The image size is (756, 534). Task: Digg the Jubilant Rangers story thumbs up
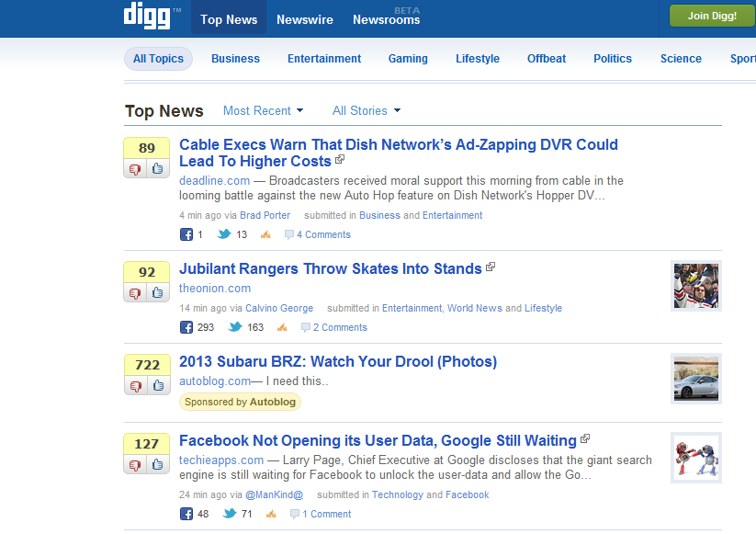158,293
